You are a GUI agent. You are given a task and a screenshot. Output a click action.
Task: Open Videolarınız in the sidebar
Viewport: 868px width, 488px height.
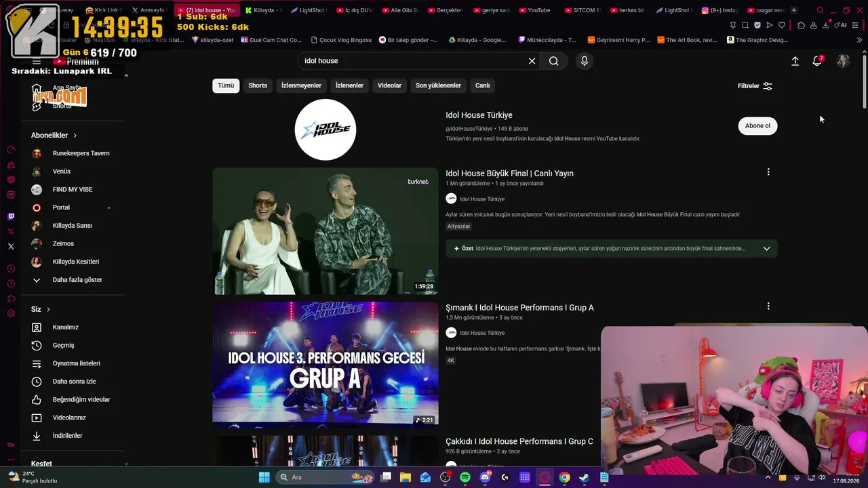[x=71, y=418]
